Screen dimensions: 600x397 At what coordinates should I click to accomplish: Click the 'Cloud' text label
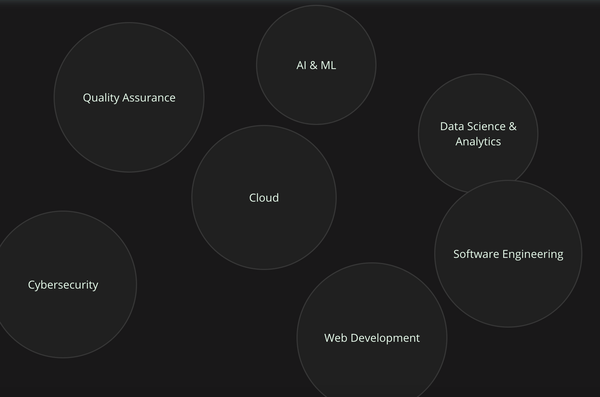coord(264,198)
